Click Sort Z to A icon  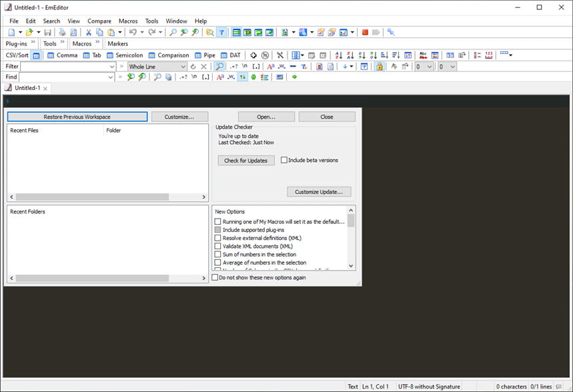(x=350, y=55)
